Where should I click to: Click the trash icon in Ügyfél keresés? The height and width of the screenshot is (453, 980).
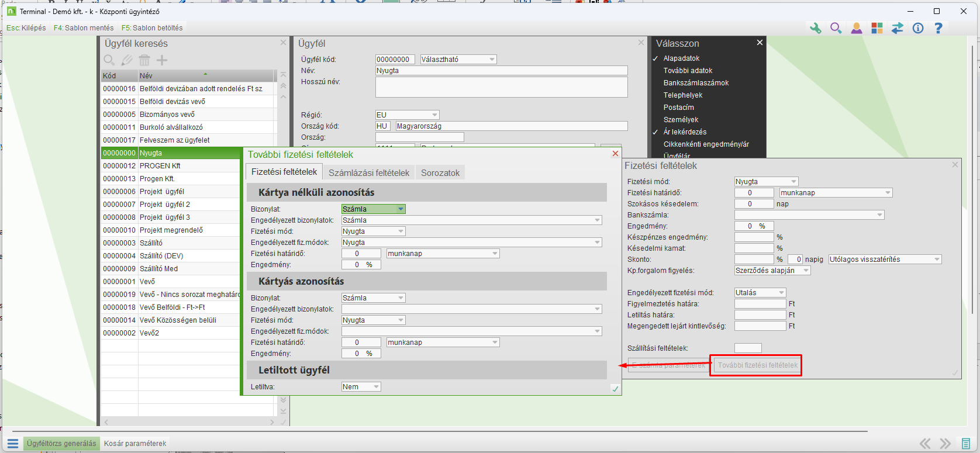[144, 60]
